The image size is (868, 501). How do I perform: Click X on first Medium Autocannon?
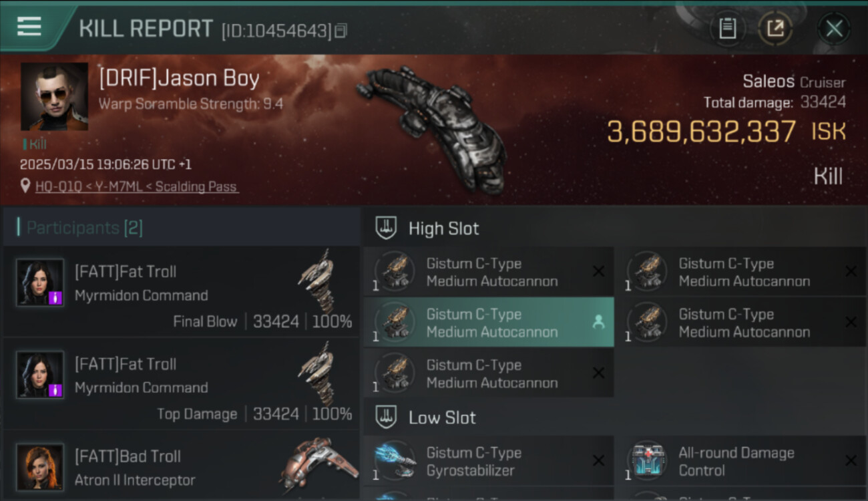point(598,271)
